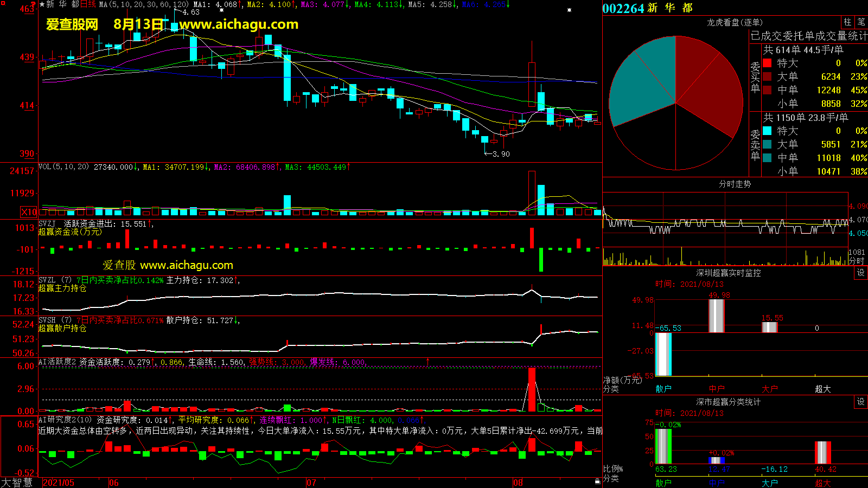Click the 分时 label beside intraday volume

pos(856,261)
